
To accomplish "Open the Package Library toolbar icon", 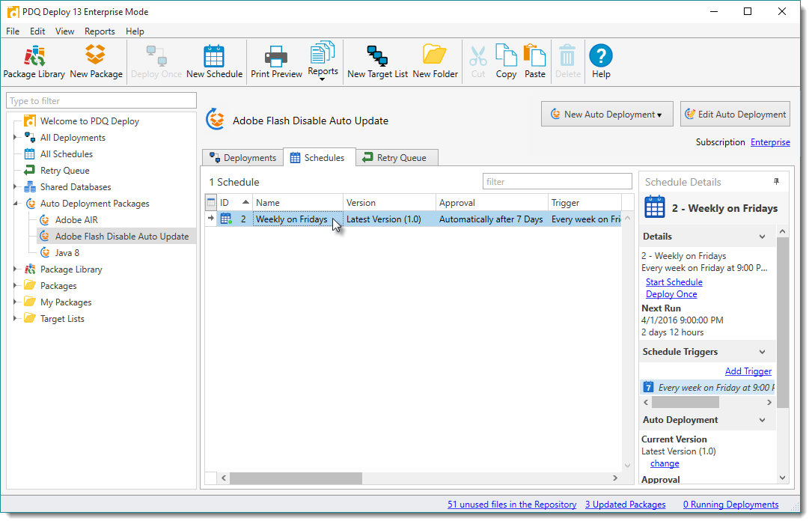I will click(34, 61).
